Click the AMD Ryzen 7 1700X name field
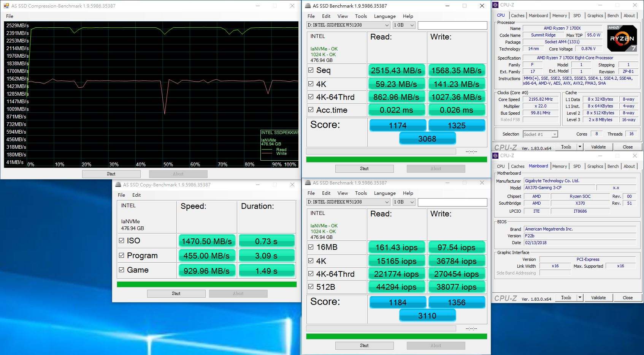This screenshot has width=644, height=355. [x=562, y=28]
